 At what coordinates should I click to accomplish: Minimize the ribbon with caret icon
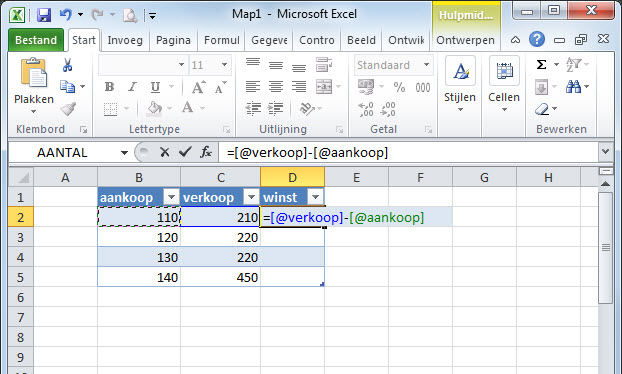(515, 40)
